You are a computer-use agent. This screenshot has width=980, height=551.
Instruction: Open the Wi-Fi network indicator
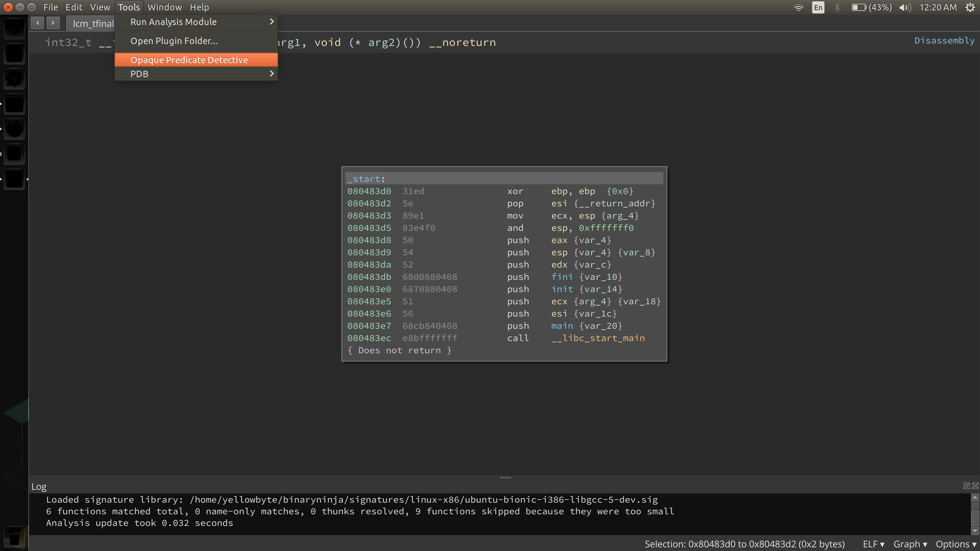click(798, 7)
